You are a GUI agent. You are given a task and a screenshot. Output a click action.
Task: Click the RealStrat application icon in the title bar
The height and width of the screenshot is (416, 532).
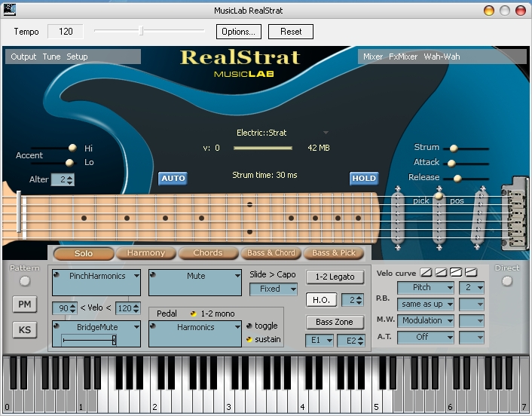(x=10, y=10)
